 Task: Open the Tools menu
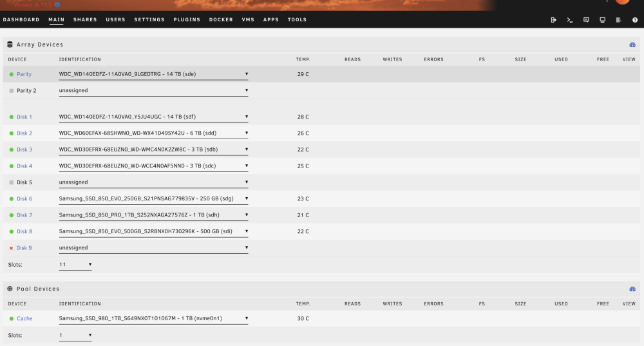click(x=297, y=20)
